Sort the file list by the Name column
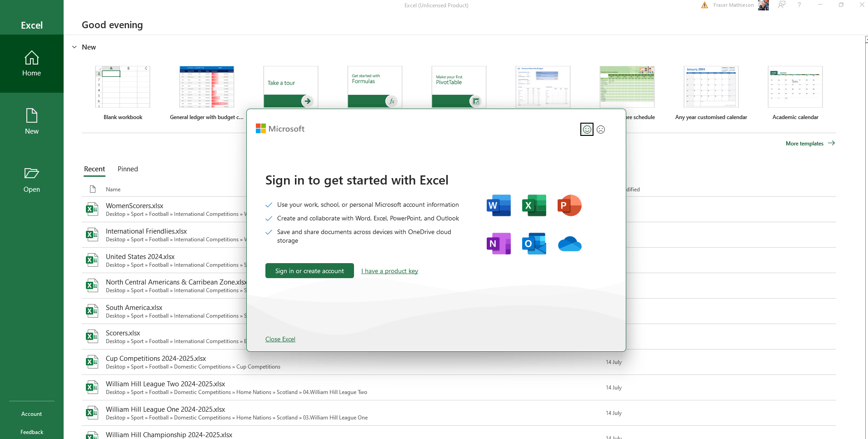 [113, 190]
